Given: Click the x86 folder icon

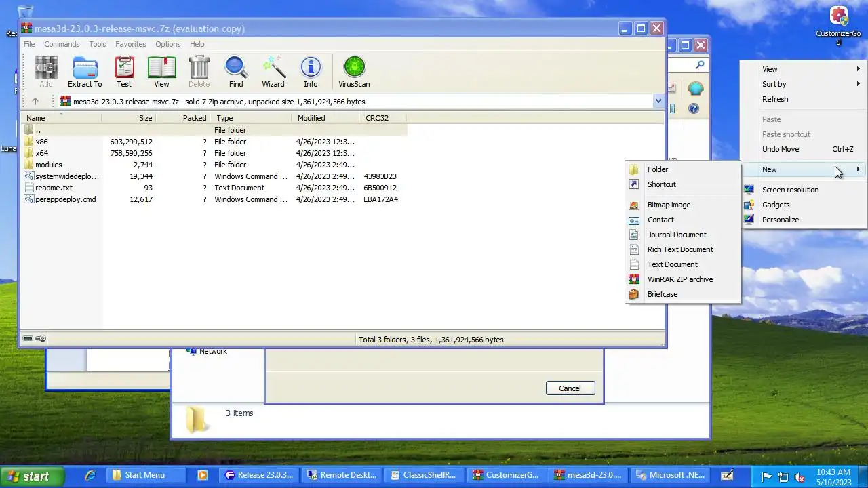Looking at the screenshot, I should point(29,142).
